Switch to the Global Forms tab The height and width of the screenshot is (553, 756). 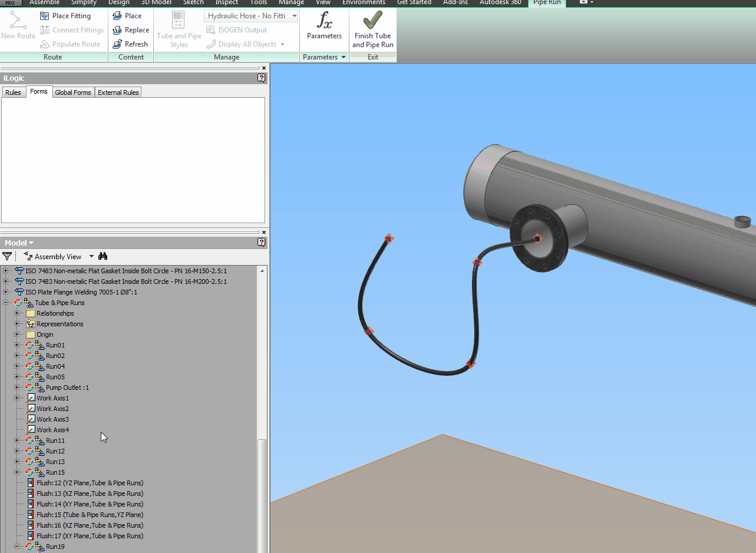click(72, 92)
